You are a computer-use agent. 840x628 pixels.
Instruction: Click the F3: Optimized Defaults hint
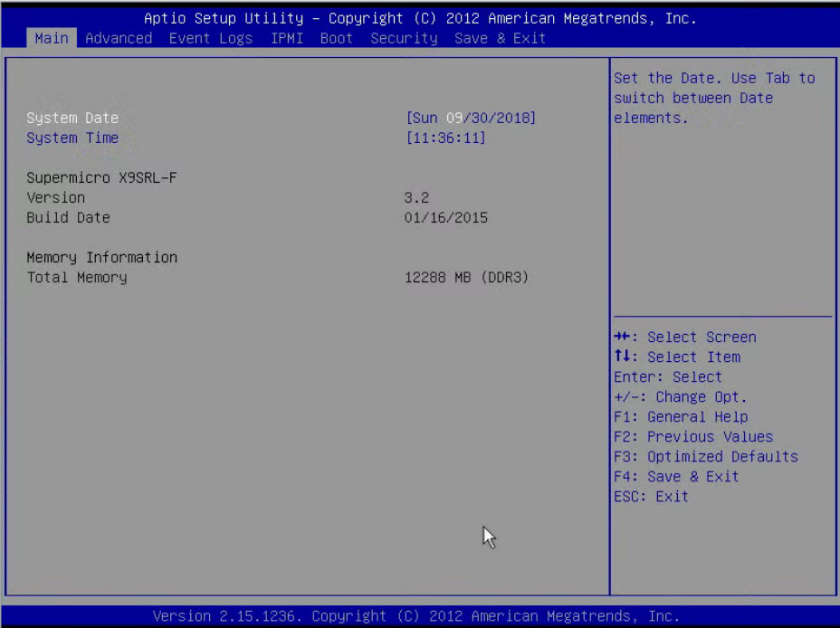706,457
